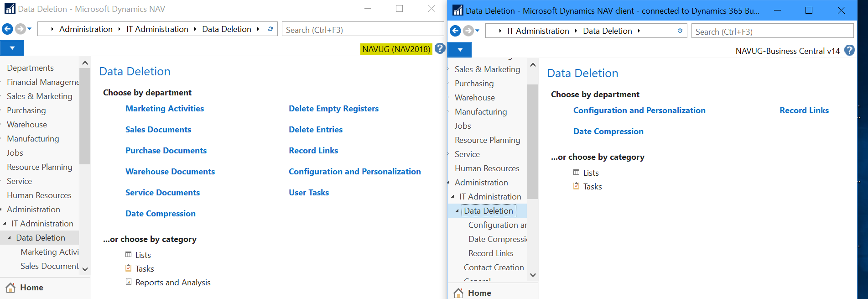Expand arrow after Data Deletion in left breadcrumb

[x=258, y=29]
